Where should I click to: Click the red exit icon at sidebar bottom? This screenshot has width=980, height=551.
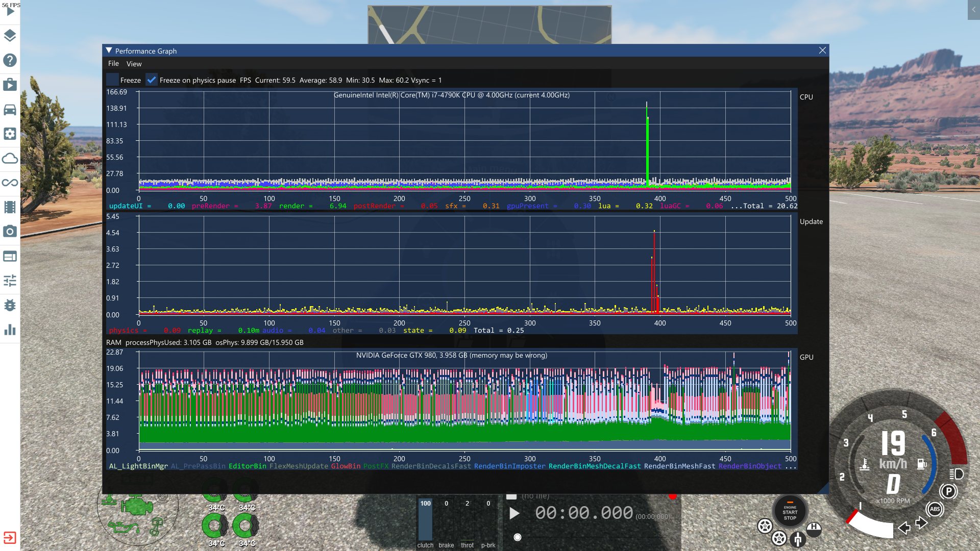10,538
